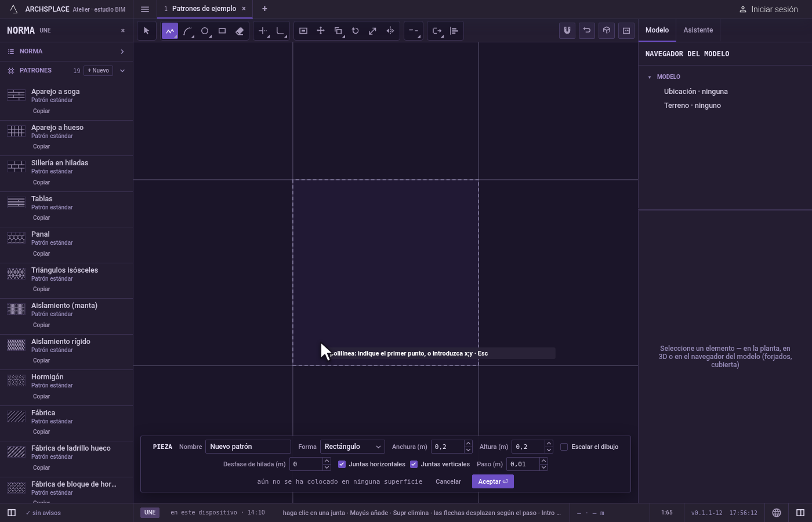Viewport: 812px width, 522px height.
Task: Click the + Nuevo pattern button
Action: pyautogui.click(x=98, y=71)
